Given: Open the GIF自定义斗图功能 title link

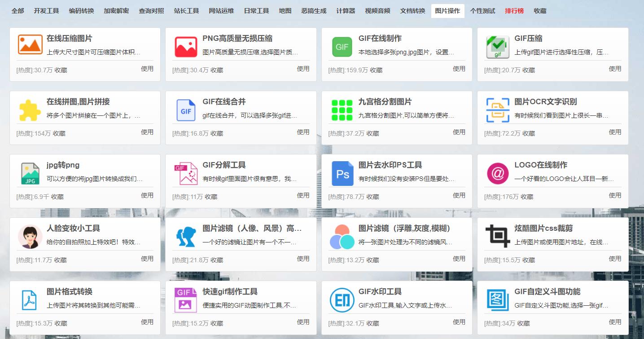Looking at the screenshot, I should click(547, 291).
